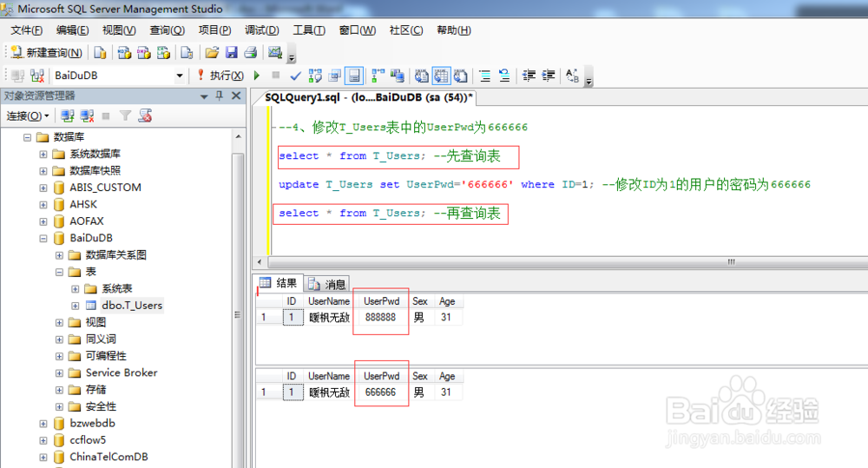Select Results to File toolbar option
868x468 pixels.
[x=461, y=76]
